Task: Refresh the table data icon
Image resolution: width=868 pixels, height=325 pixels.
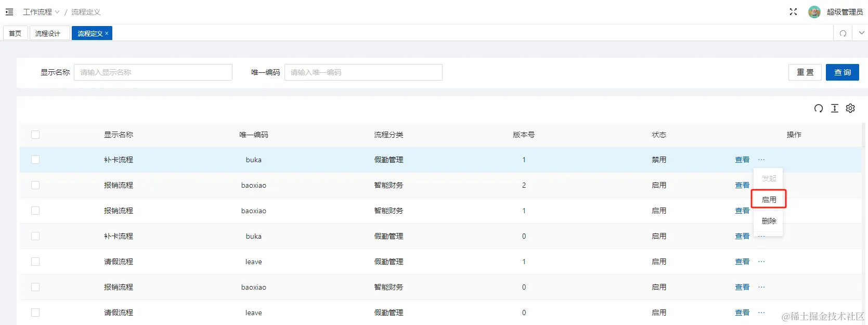Action: pyautogui.click(x=819, y=108)
